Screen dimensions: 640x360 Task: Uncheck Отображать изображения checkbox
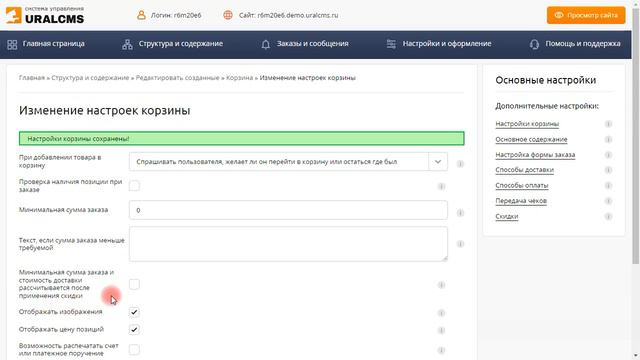pos(134,312)
